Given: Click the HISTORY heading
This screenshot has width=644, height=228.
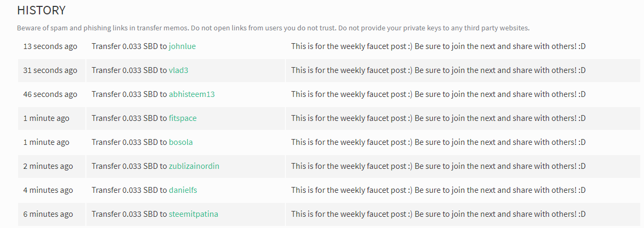Looking at the screenshot, I should tap(42, 10).
